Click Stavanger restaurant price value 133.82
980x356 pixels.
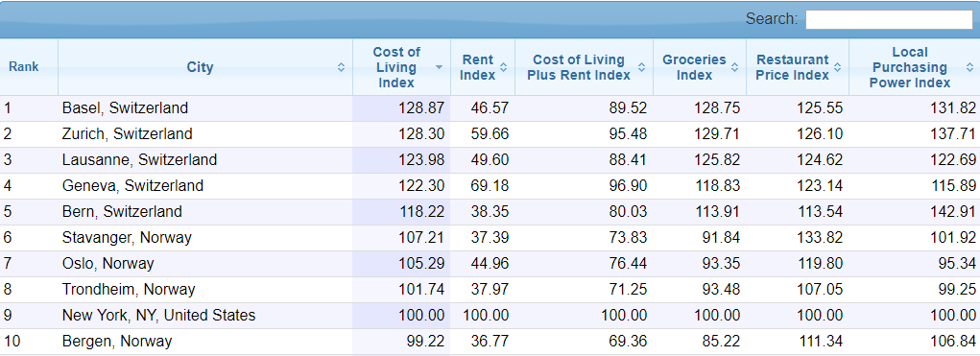(x=820, y=238)
